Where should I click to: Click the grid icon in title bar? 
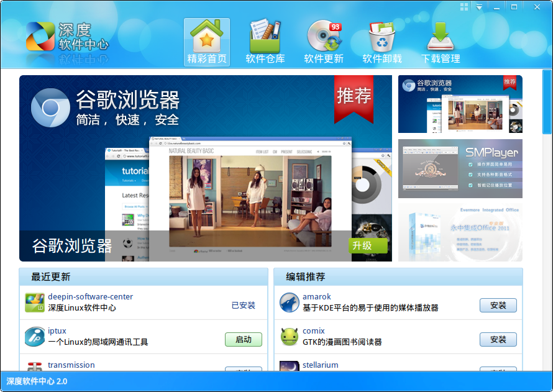464,7
